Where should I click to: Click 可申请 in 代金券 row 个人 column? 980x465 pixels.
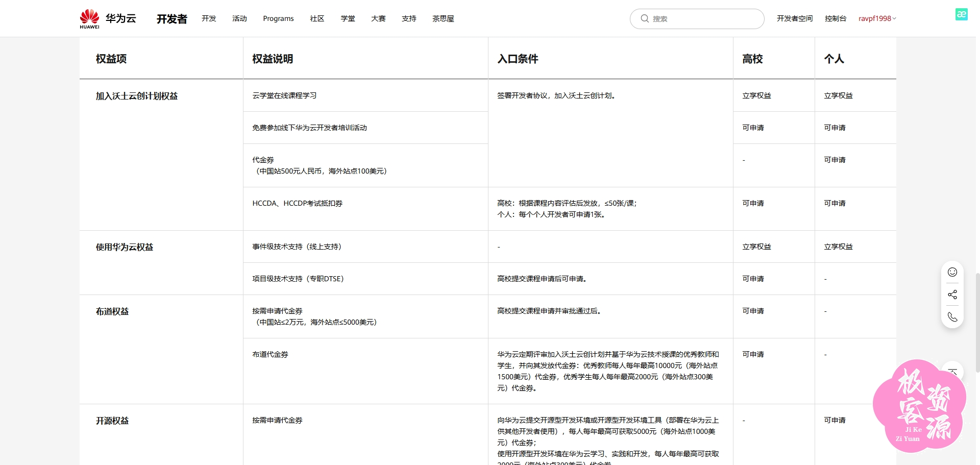point(835,160)
